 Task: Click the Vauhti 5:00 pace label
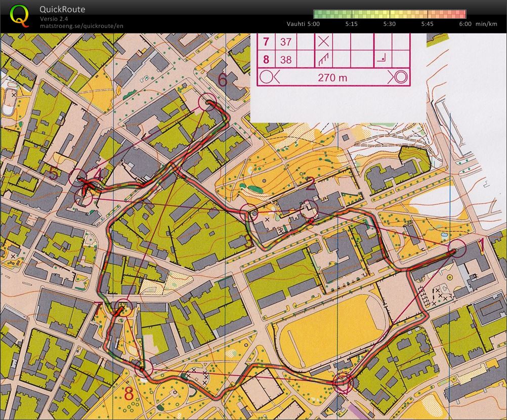coord(303,24)
